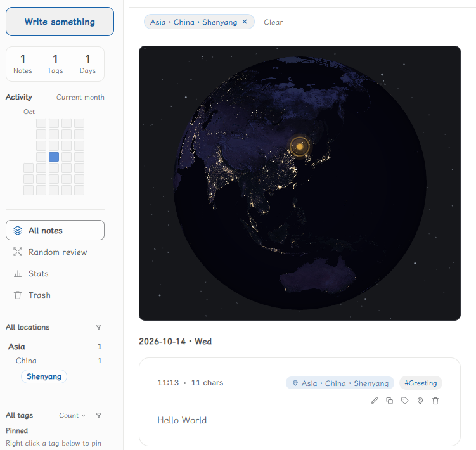476x450 pixels.
Task: Click the Asia China Shenyang filter chip label
Action: coord(194,22)
